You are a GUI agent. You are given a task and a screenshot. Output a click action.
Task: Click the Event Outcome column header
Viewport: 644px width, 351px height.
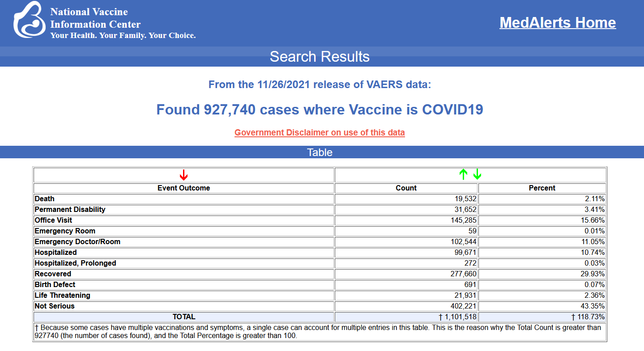pos(183,188)
